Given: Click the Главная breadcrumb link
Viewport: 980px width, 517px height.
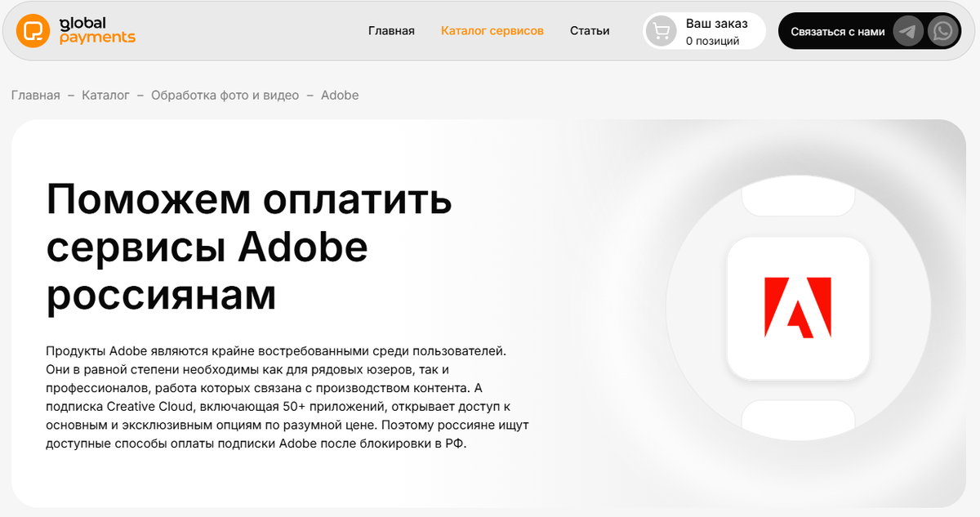Looking at the screenshot, I should pyautogui.click(x=36, y=95).
